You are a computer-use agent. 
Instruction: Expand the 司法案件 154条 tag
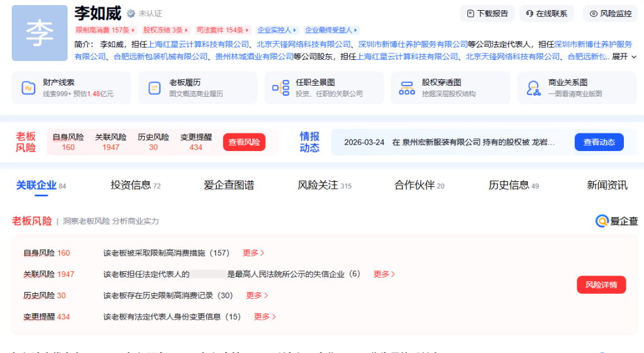pos(222,30)
